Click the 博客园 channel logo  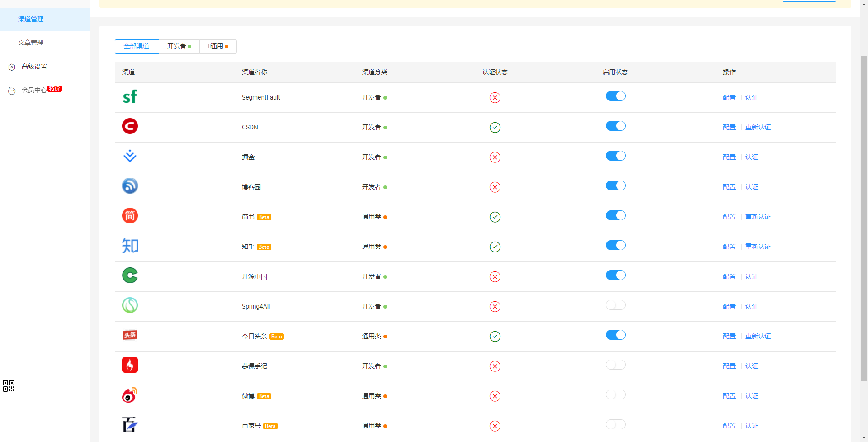(x=130, y=186)
